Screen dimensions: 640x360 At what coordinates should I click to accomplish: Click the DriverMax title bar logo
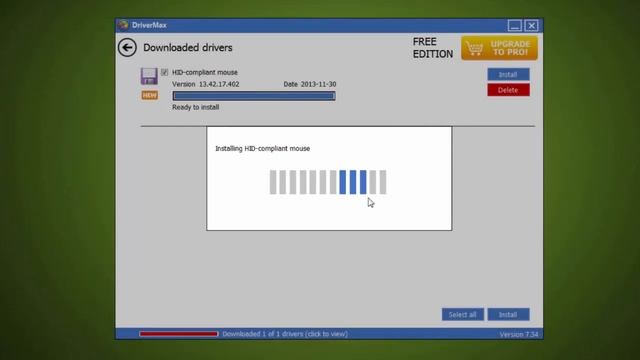[x=123, y=25]
